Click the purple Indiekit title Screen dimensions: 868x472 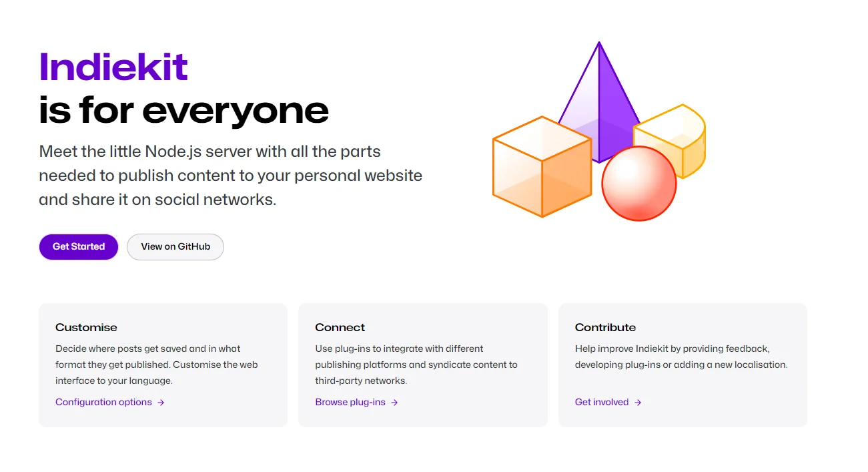113,67
